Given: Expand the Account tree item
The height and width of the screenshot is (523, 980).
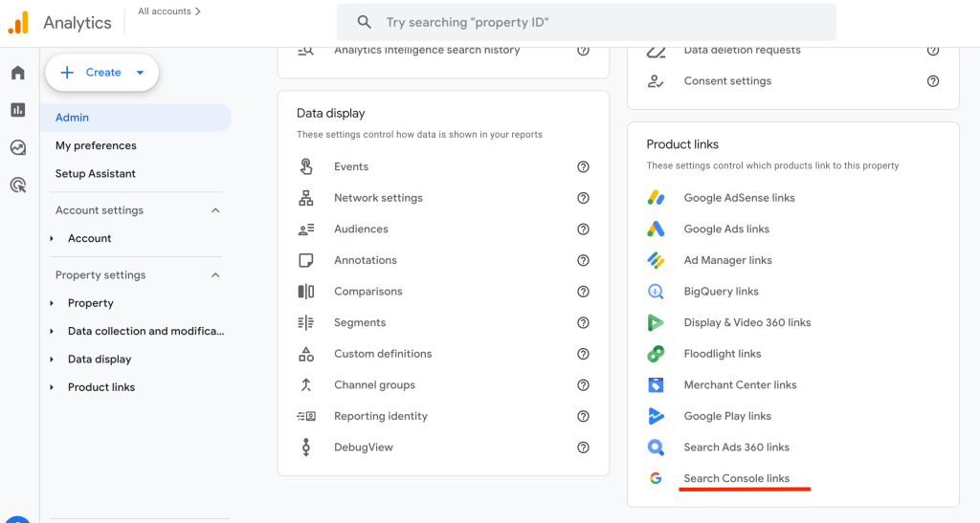Looking at the screenshot, I should (x=52, y=238).
